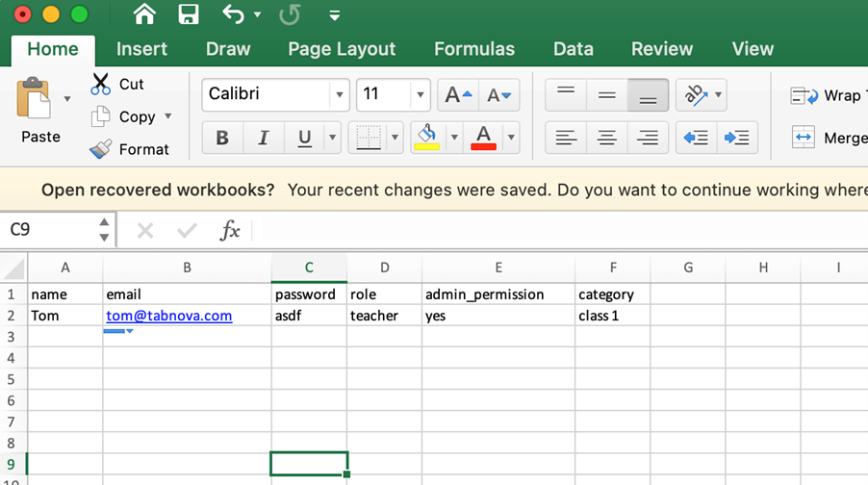Image resolution: width=868 pixels, height=485 pixels.
Task: Toggle Italic formatting
Action: (x=264, y=138)
